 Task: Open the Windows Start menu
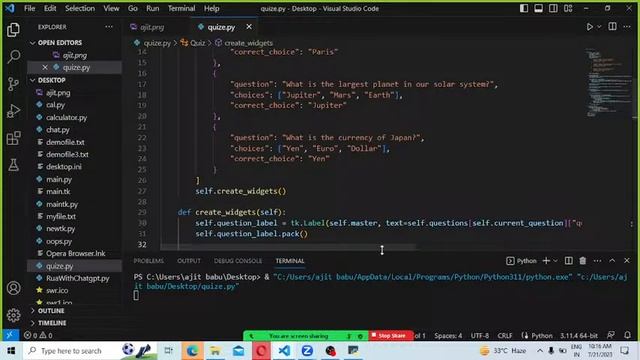11,351
